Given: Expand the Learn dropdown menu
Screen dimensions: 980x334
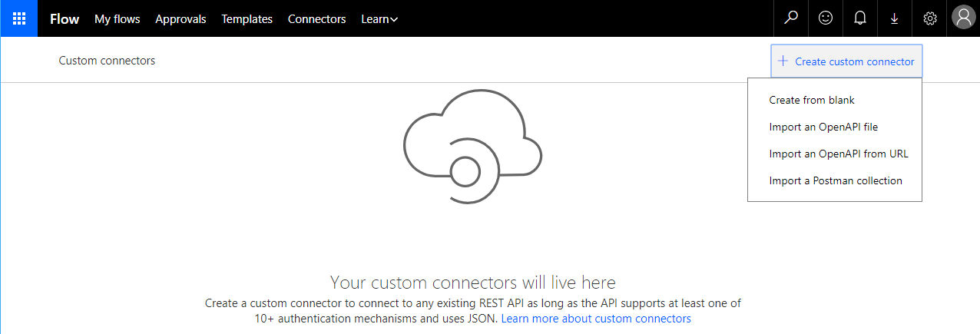Looking at the screenshot, I should (x=379, y=19).
